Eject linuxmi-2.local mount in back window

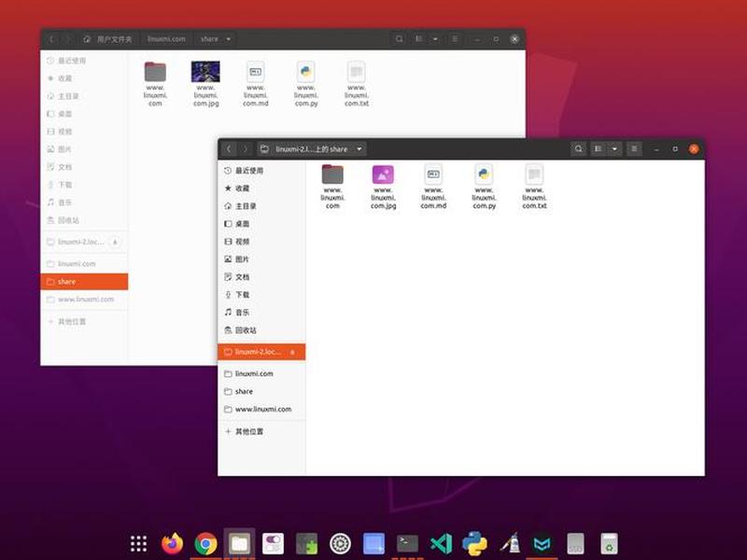click(x=115, y=242)
